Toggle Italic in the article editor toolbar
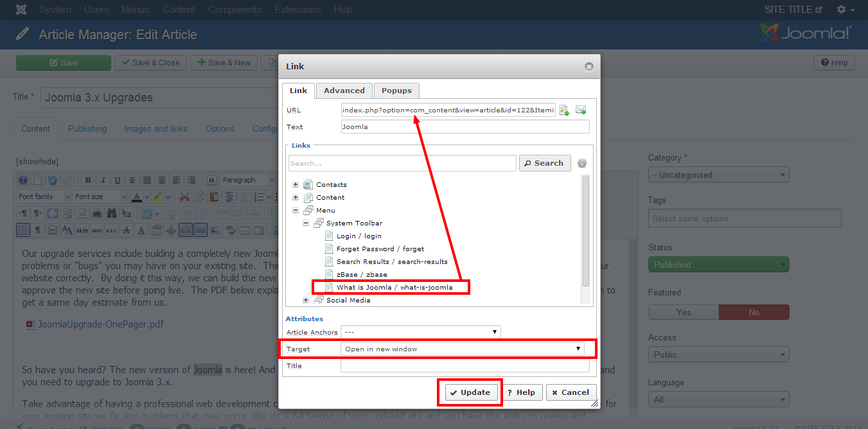Viewport: 868px width, 429px height. [103, 180]
